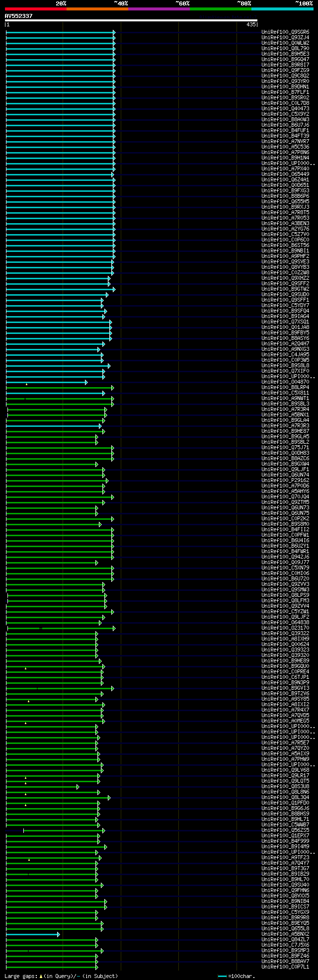This screenshot has width=318, height=980.
Task: Select label UniRef100_B9FZ46
Action: coord(285,956)
